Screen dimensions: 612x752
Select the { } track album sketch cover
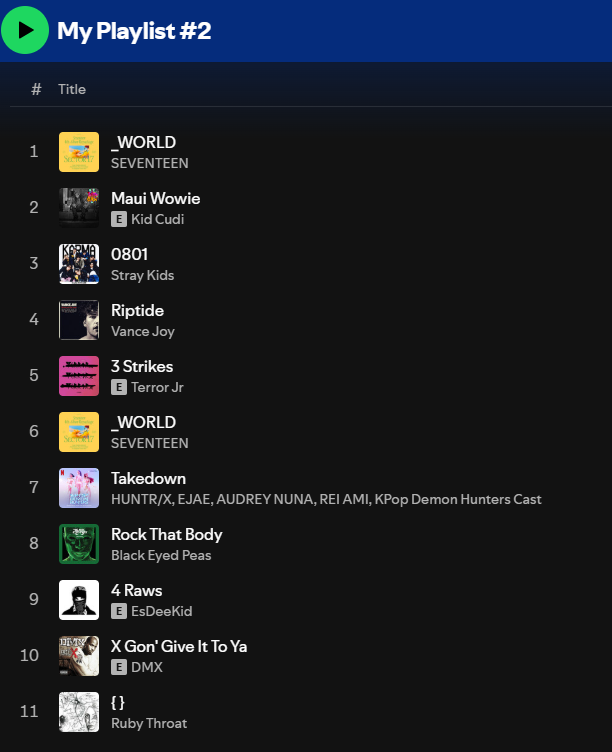[79, 712]
